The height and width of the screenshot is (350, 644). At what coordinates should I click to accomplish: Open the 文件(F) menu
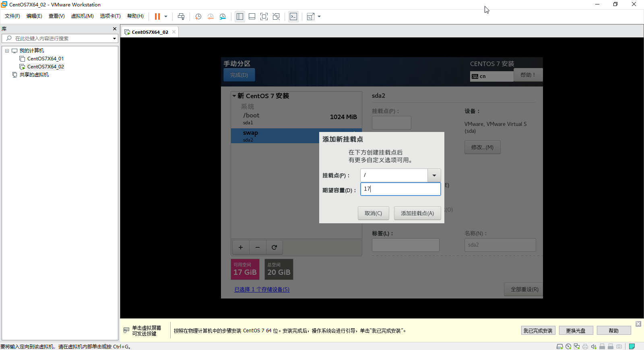(12, 16)
